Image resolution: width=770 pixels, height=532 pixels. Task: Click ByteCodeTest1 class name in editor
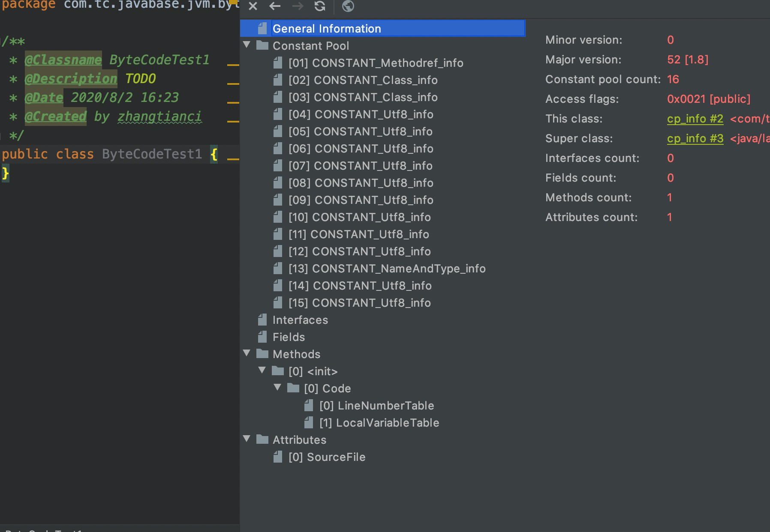pos(152,154)
